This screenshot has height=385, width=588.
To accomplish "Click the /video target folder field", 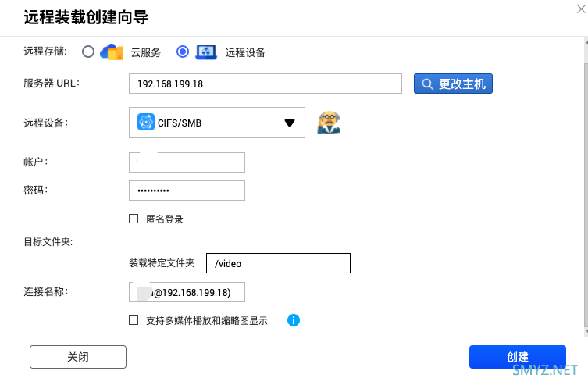I will point(278,263).
